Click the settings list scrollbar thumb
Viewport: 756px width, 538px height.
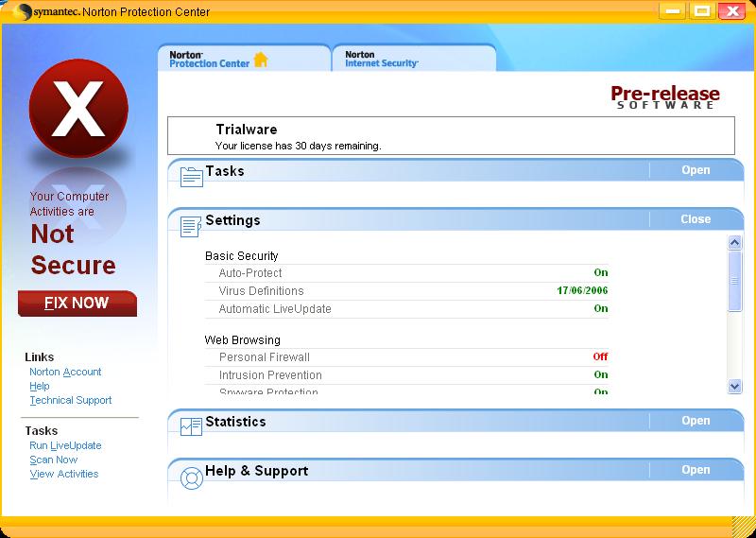tap(734, 281)
